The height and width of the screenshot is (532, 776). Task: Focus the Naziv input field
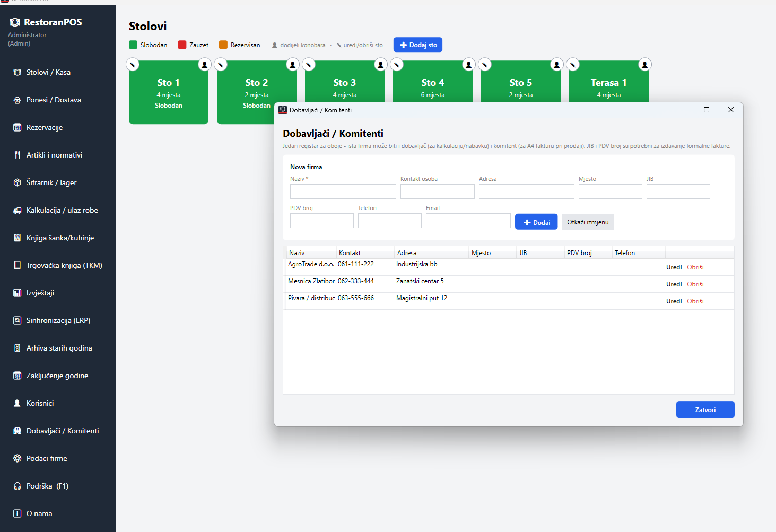343,191
